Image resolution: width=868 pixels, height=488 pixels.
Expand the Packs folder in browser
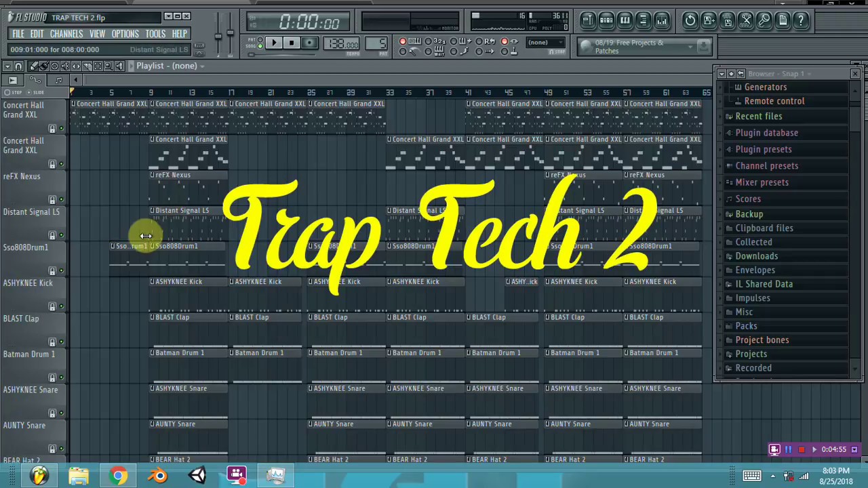click(746, 326)
